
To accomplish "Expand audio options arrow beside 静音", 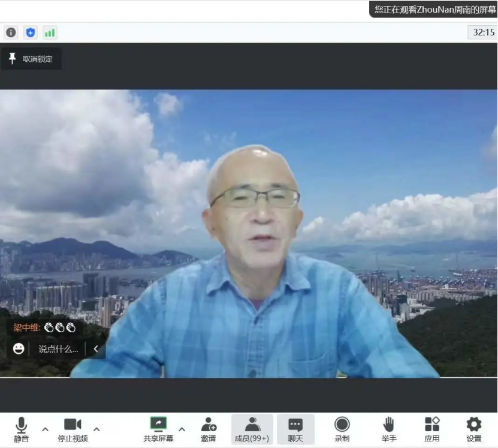I will (x=45, y=429).
